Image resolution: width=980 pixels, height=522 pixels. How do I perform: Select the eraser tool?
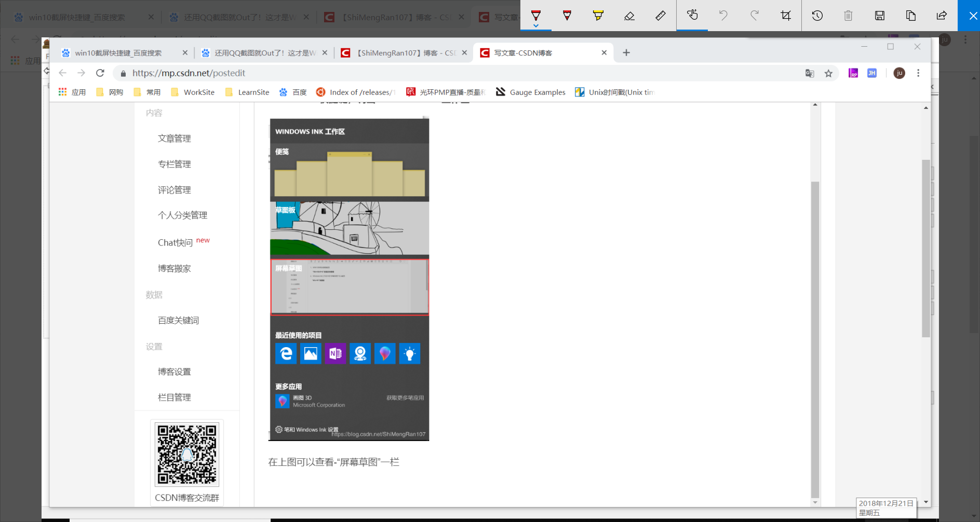[x=629, y=15]
